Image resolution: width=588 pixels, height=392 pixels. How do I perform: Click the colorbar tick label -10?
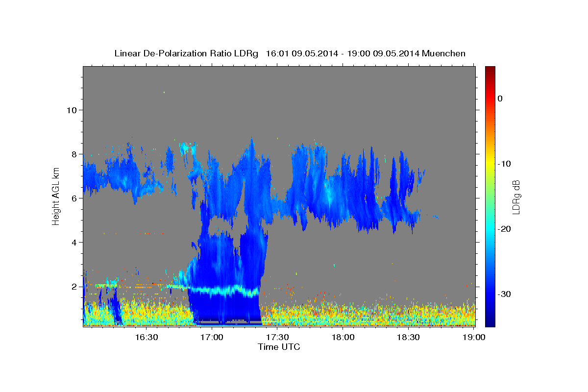(x=504, y=164)
